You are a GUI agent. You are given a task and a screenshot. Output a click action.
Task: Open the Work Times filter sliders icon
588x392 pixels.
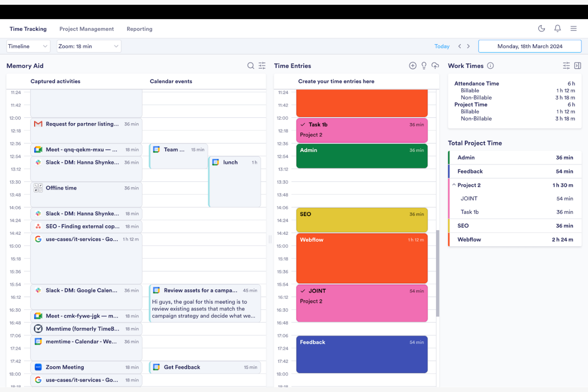pyautogui.click(x=566, y=66)
